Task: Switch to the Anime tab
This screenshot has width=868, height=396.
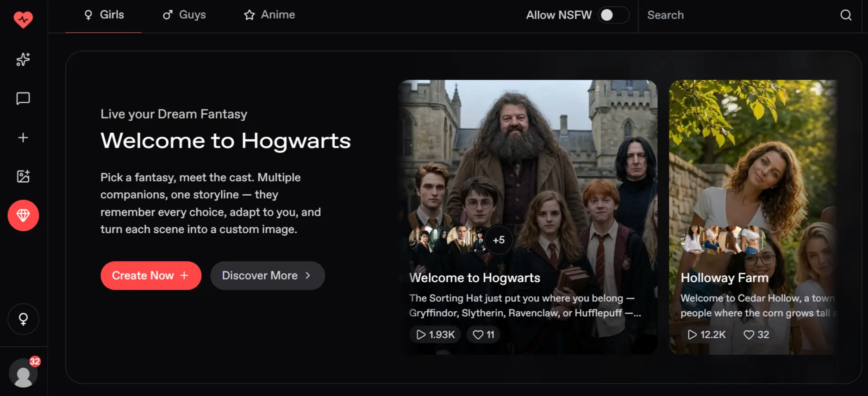Action: [269, 15]
